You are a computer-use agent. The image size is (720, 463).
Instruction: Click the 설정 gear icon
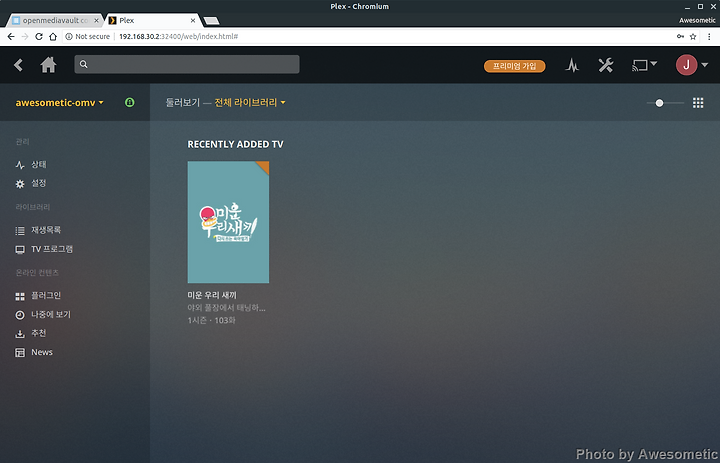[x=20, y=184]
